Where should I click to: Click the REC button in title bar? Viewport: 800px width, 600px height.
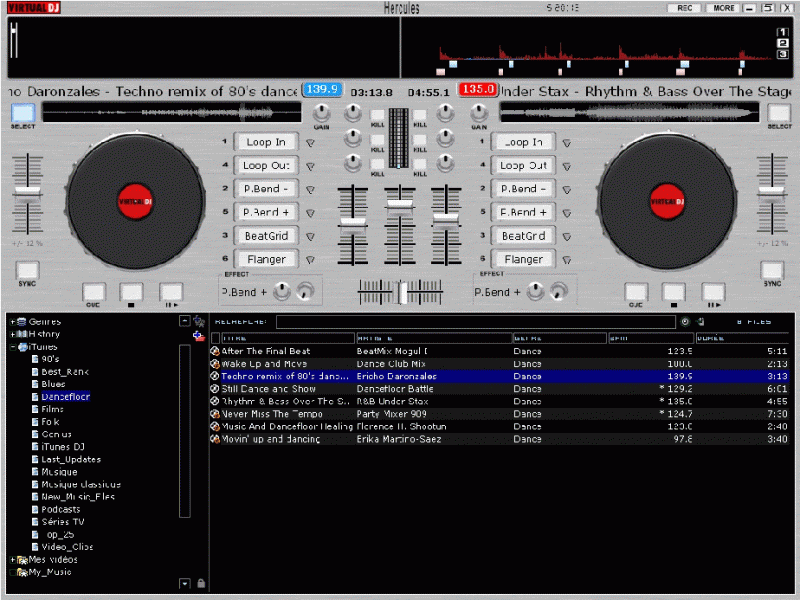pos(684,8)
